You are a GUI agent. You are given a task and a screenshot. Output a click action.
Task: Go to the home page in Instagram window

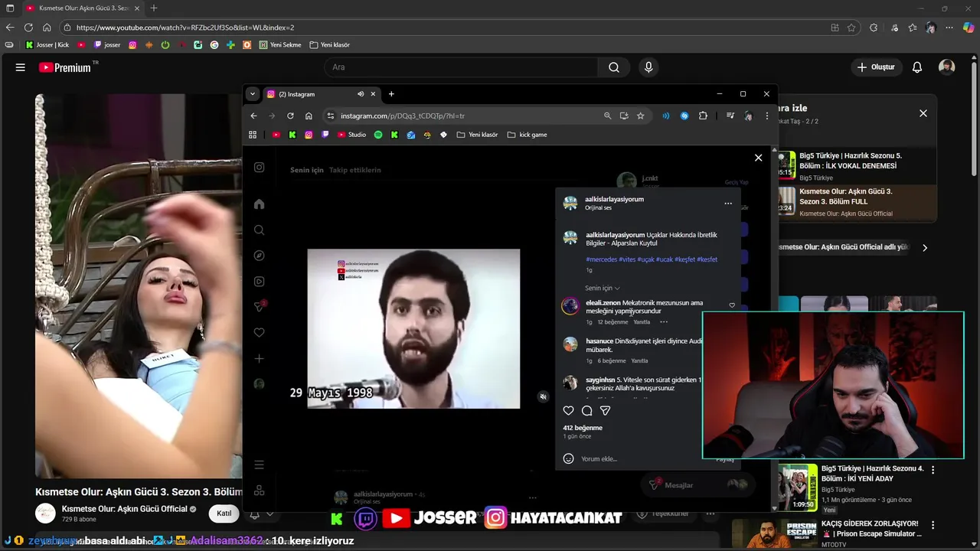[x=309, y=116]
